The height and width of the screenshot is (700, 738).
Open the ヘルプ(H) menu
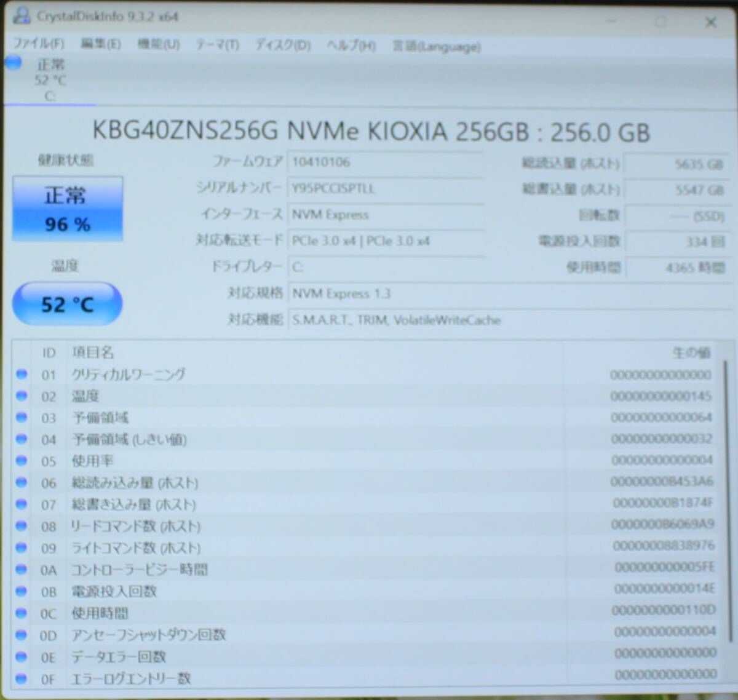pos(351,46)
